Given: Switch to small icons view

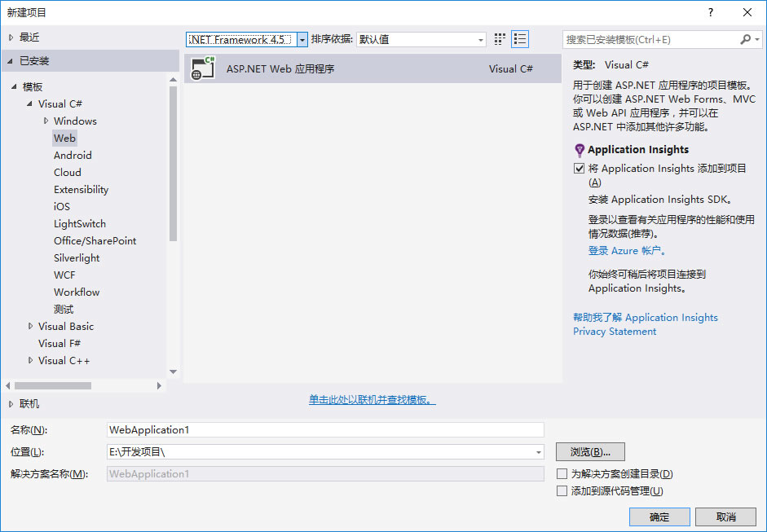Looking at the screenshot, I should click(x=500, y=39).
